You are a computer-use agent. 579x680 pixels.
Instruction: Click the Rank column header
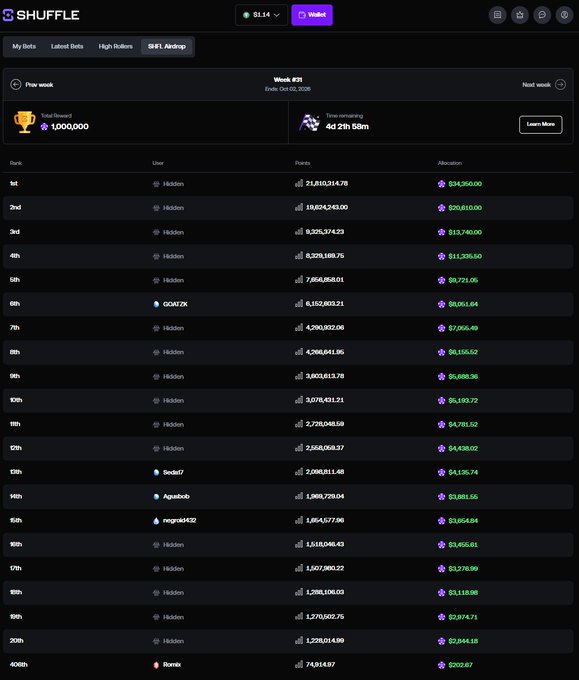click(16, 163)
